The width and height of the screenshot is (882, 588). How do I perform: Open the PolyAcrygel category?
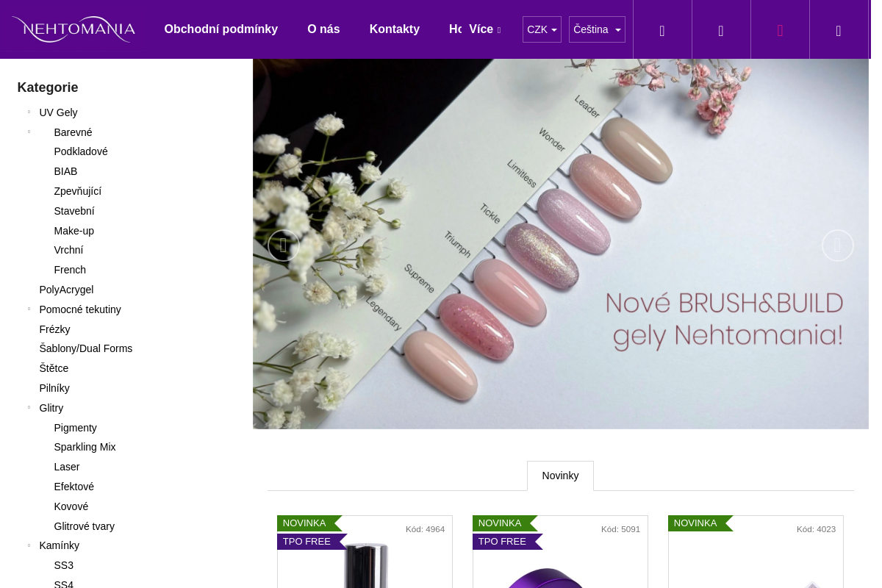pyautogui.click(x=66, y=290)
